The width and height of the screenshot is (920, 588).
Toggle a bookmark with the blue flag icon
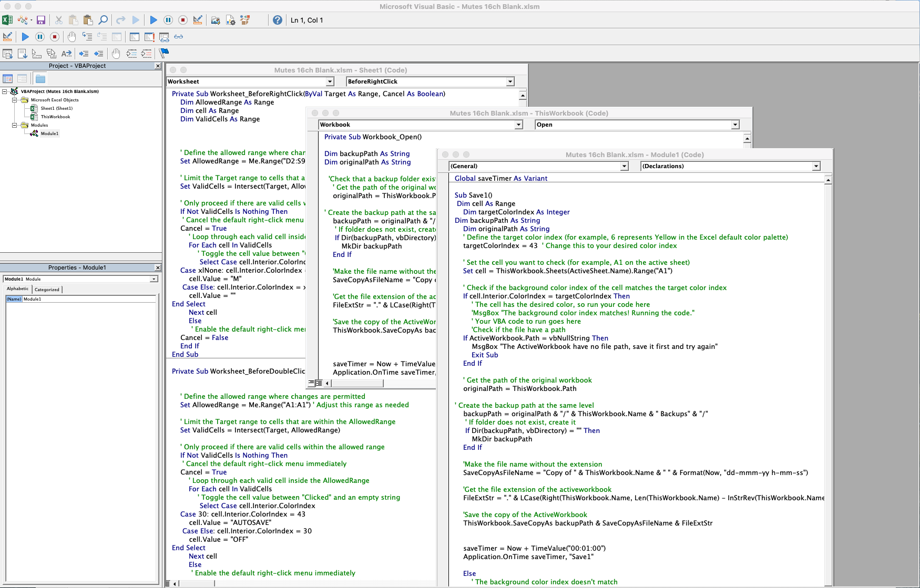click(x=163, y=53)
